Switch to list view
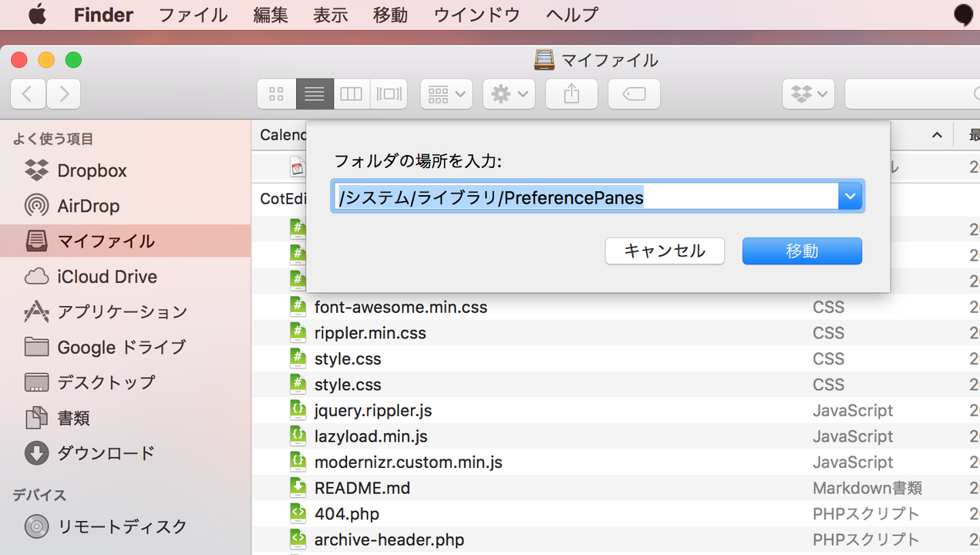The image size is (980, 555). tap(315, 94)
